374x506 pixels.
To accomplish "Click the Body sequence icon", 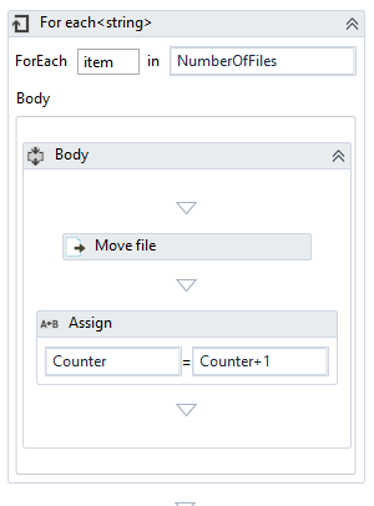I will coord(35,156).
